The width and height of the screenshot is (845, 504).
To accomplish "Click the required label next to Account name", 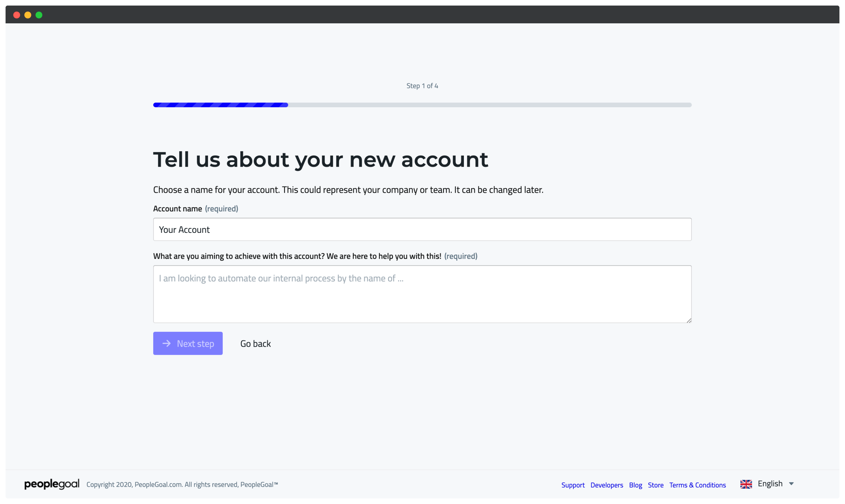I will click(x=222, y=209).
